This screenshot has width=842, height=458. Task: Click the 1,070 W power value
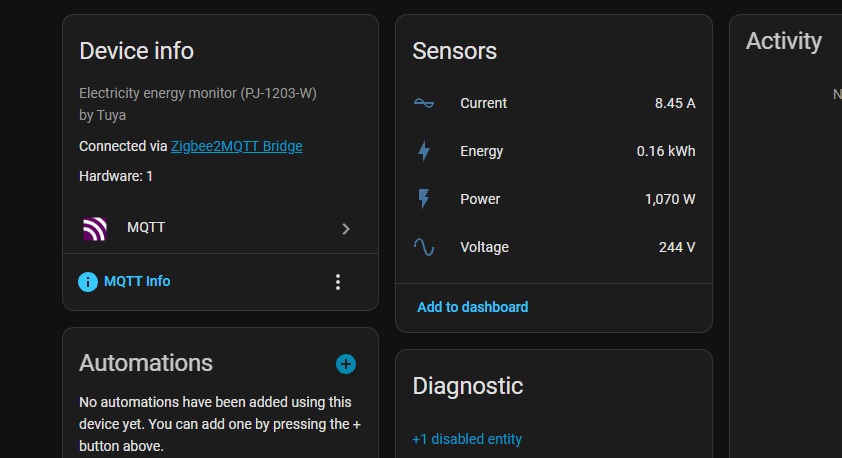click(x=670, y=199)
